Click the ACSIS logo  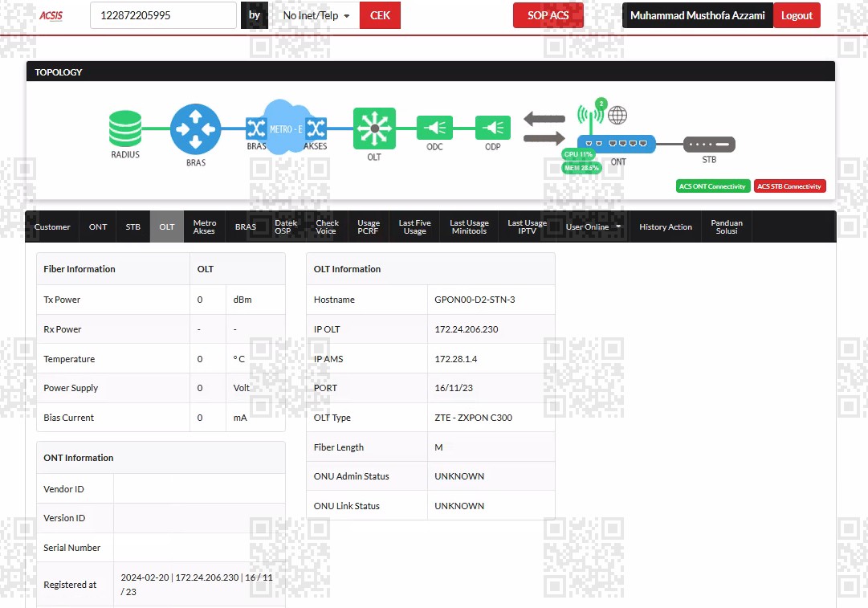click(x=51, y=15)
